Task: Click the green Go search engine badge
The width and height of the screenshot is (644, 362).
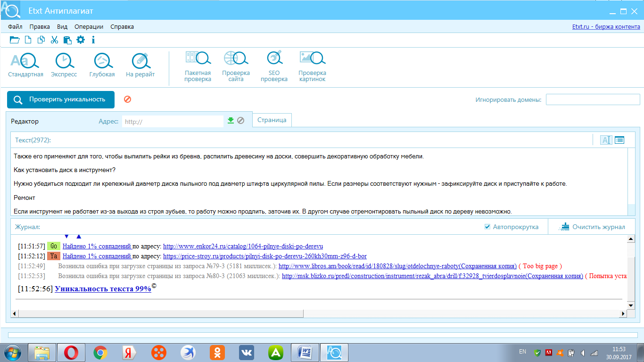Action: 54,246
